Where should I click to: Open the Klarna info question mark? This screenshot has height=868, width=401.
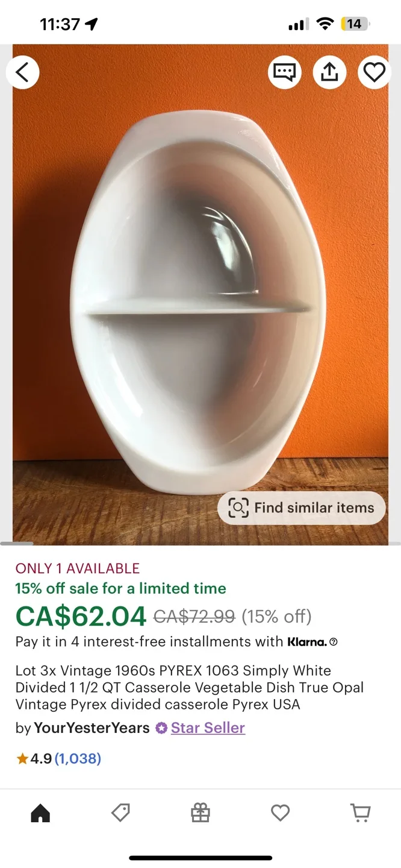(334, 642)
